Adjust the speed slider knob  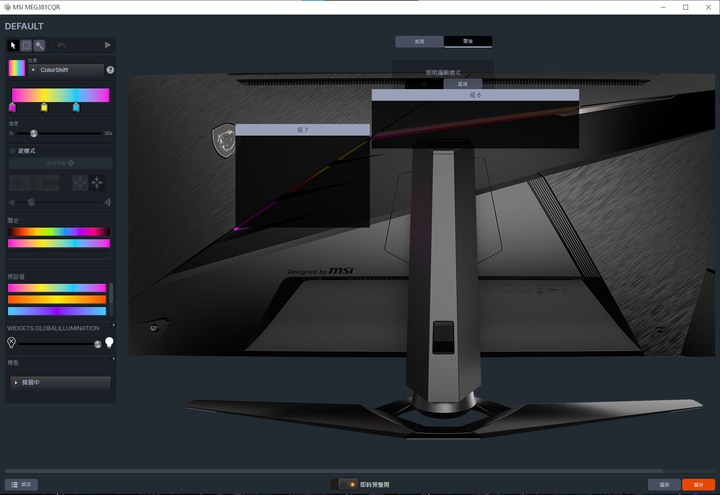(34, 133)
